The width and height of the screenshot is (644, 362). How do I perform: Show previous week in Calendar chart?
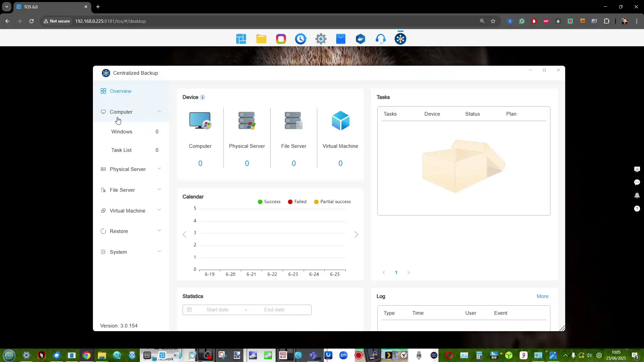[184, 234]
